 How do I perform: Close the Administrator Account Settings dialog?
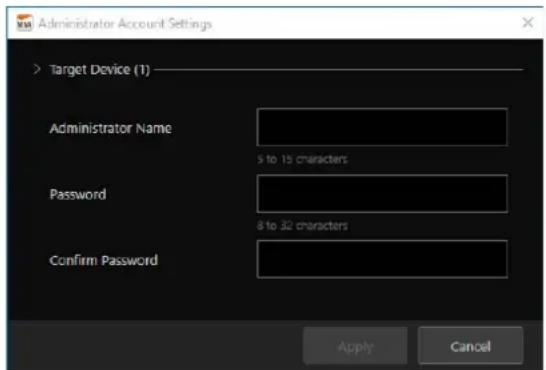point(528,23)
